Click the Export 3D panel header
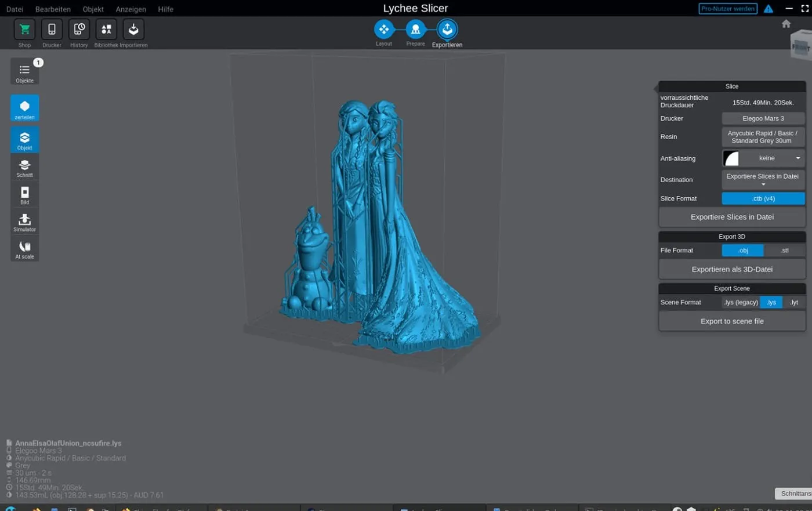The image size is (812, 511). point(732,237)
